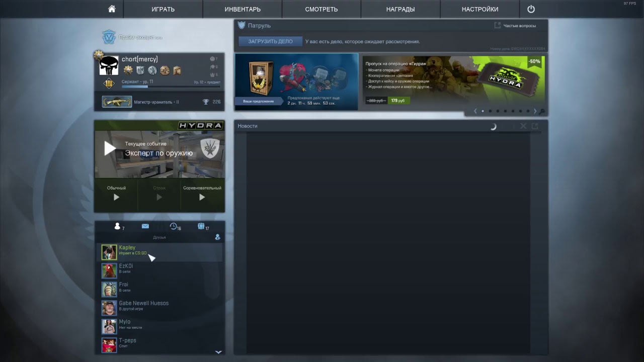Screen dimensions: 644x362
Task: Select the silver crest shield medal
Action: click(x=140, y=70)
